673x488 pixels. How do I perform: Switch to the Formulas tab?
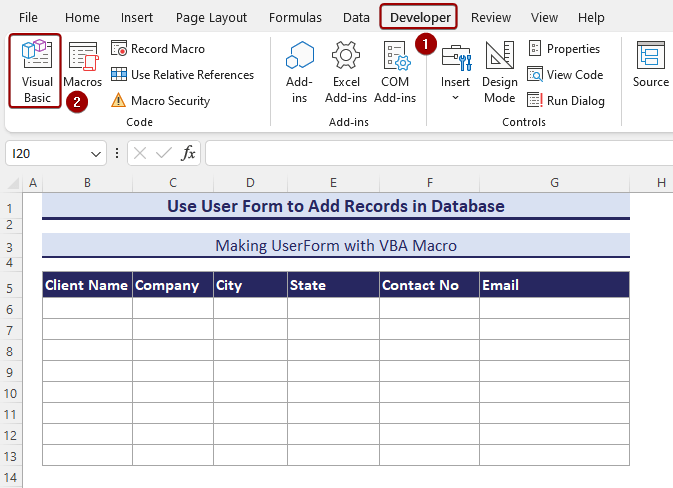point(295,18)
